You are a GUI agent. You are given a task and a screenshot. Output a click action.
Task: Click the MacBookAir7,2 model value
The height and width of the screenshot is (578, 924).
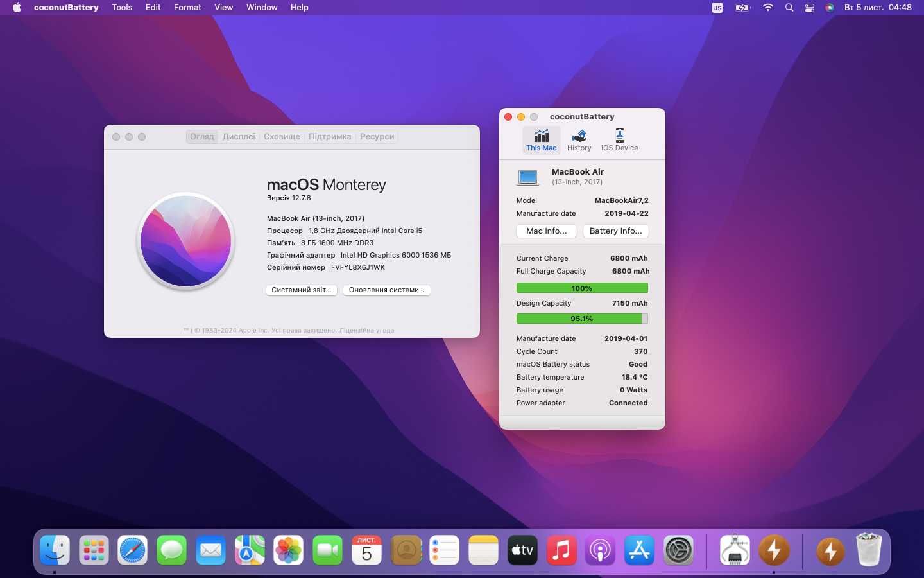[x=621, y=201]
